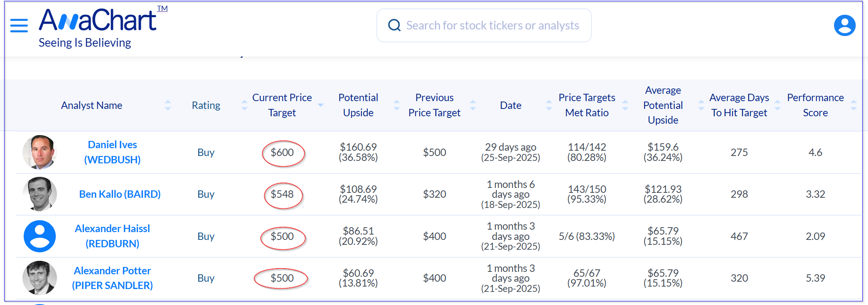Screen dimensions: 868x305
Task: Sort by Average Potential Upside arrows
Action: pos(701,105)
